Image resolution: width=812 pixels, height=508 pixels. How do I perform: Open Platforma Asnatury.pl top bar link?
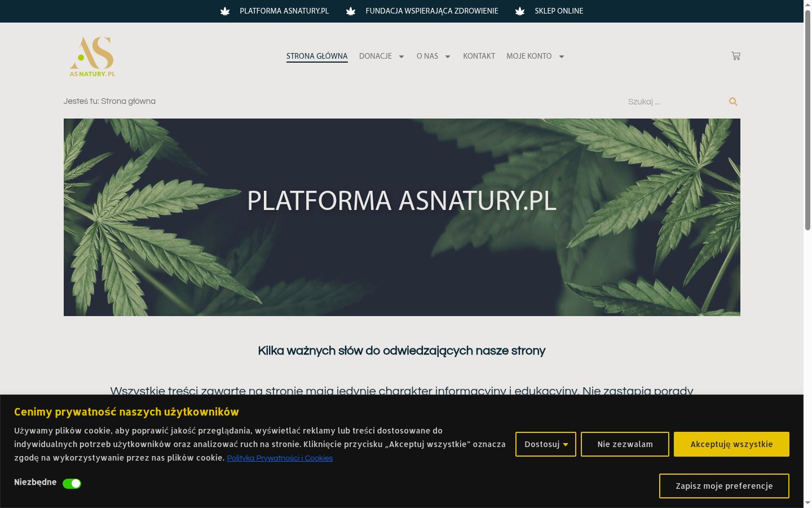coord(284,11)
